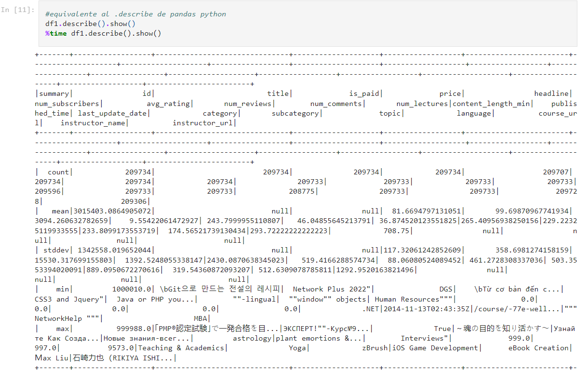Click the 'True' max value
The image size is (588, 370).
(x=442, y=328)
